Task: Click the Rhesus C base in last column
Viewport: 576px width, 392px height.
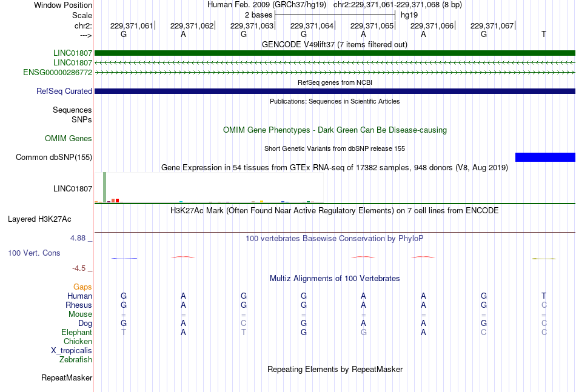Action: pos(544,305)
